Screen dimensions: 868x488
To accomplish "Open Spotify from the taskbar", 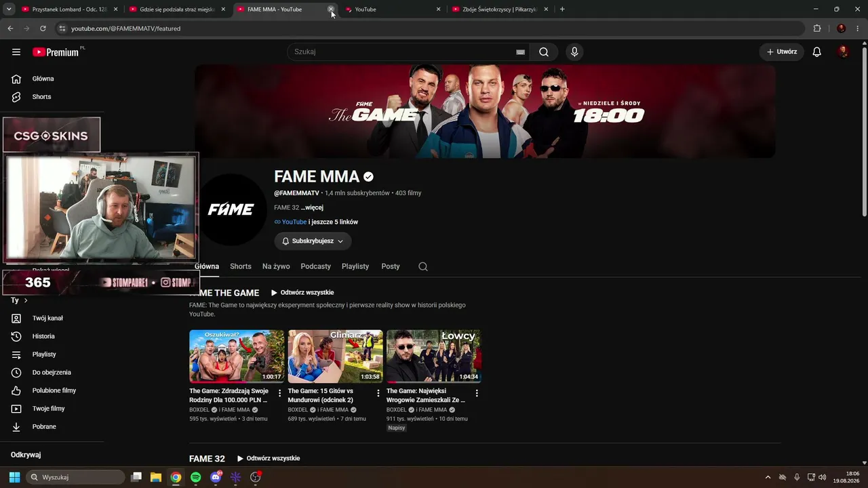I will point(196,477).
